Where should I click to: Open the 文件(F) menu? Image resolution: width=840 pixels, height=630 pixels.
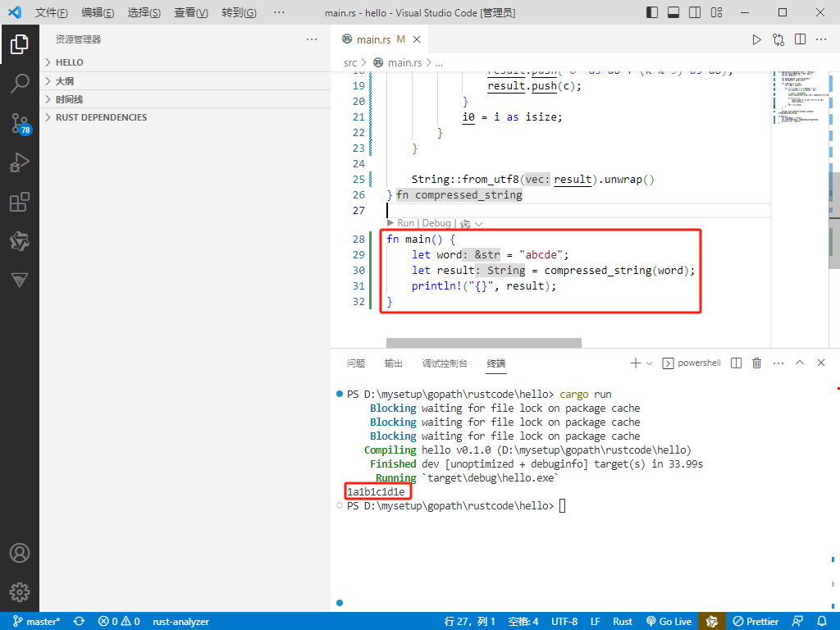pos(52,13)
